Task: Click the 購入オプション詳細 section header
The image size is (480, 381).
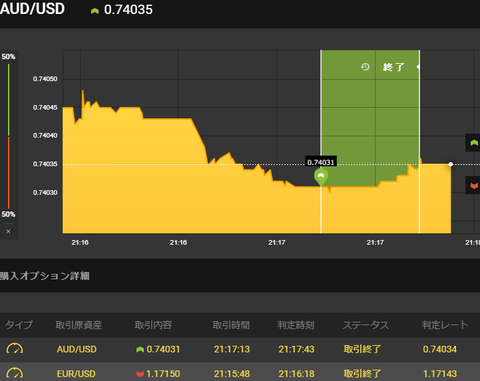Action: click(x=45, y=276)
